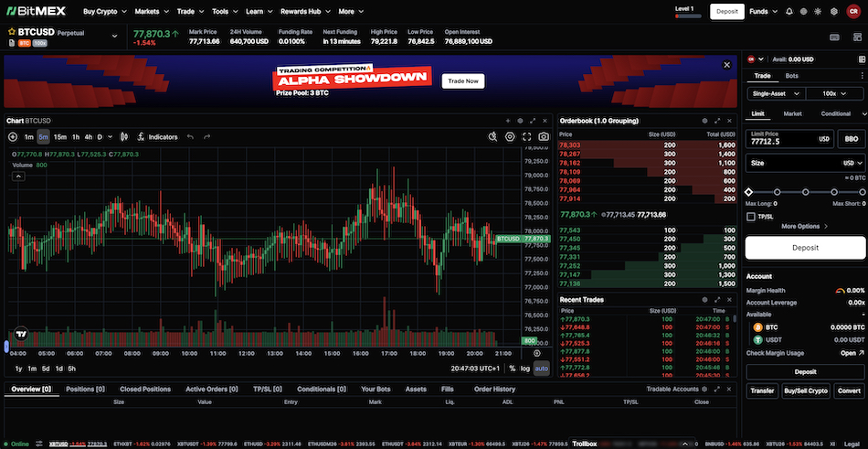868x449 pixels.
Task: Click the Convert button
Action: pos(849,390)
